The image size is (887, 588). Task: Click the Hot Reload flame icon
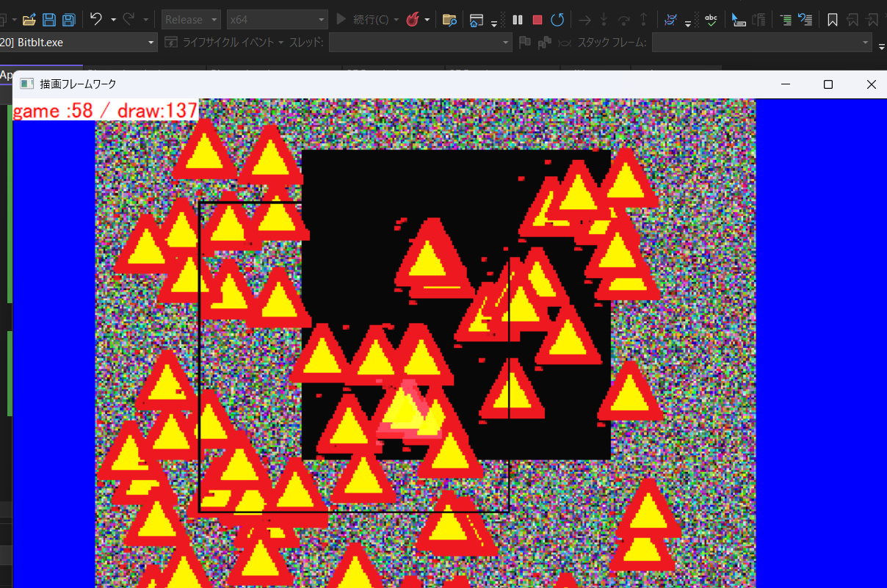point(413,20)
